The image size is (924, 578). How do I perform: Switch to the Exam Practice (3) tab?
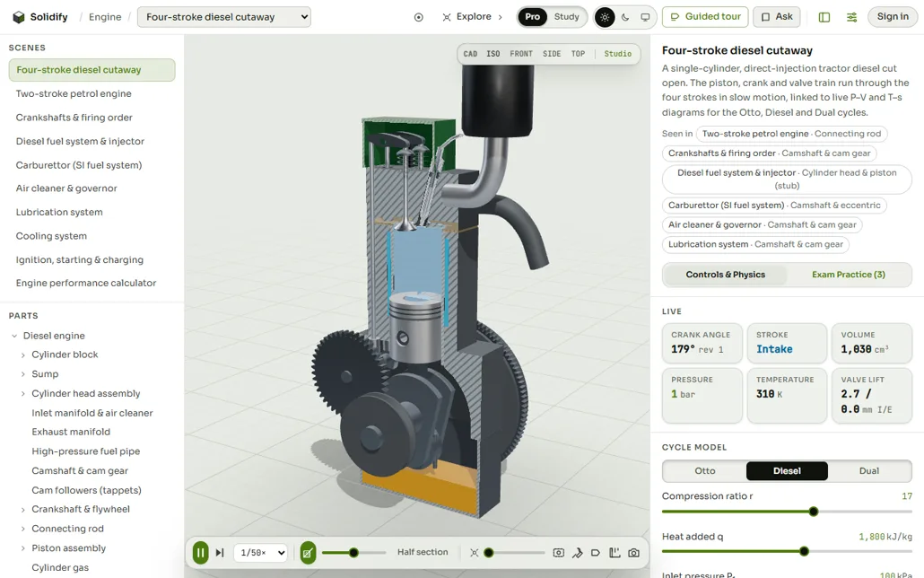coord(849,275)
